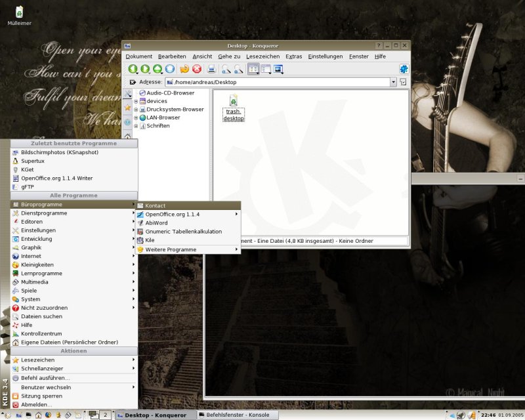The height and width of the screenshot is (420, 525).
Task: Select the tree view mode button
Action: point(266,69)
